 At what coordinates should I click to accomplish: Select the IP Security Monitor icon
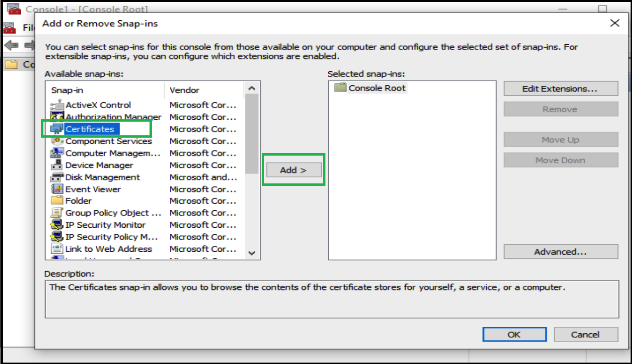coord(57,225)
